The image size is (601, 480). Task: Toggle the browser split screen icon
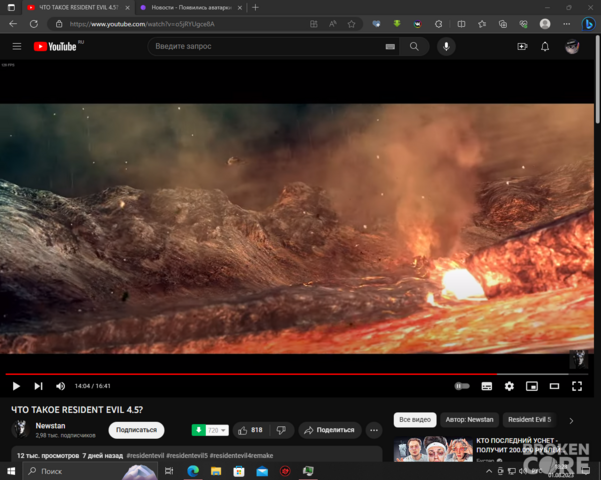pos(461,24)
